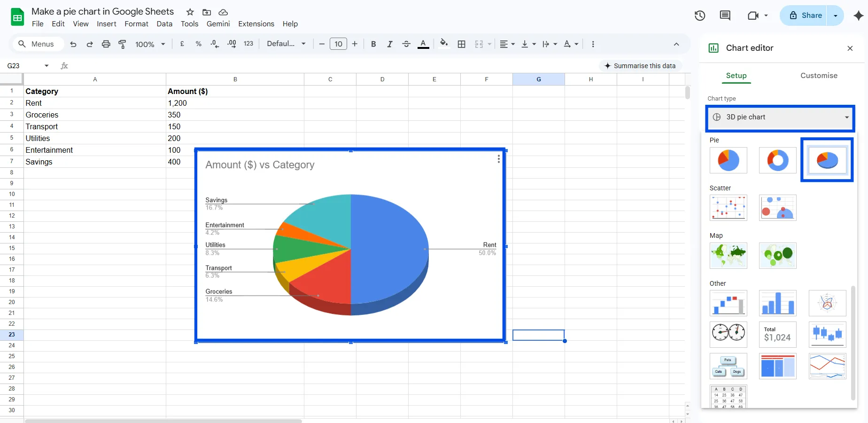Open the Insert menu

[107, 24]
